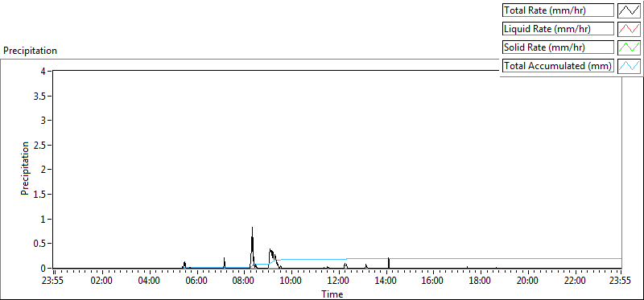Screen dimensions: 644x300
Task: Click the y-axis tick label 1.5
Action: [x=40, y=194]
